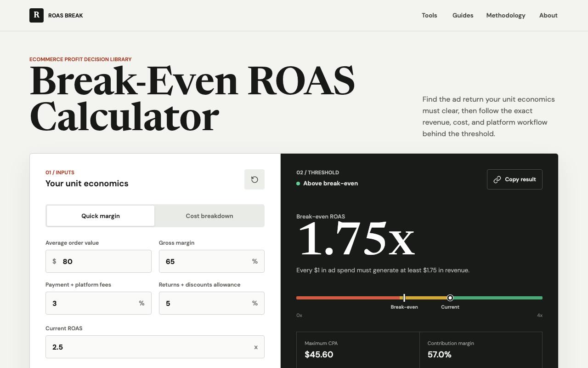Click the Current marker on the ROAS gauge
Screen dimensions: 588x368
(450, 298)
